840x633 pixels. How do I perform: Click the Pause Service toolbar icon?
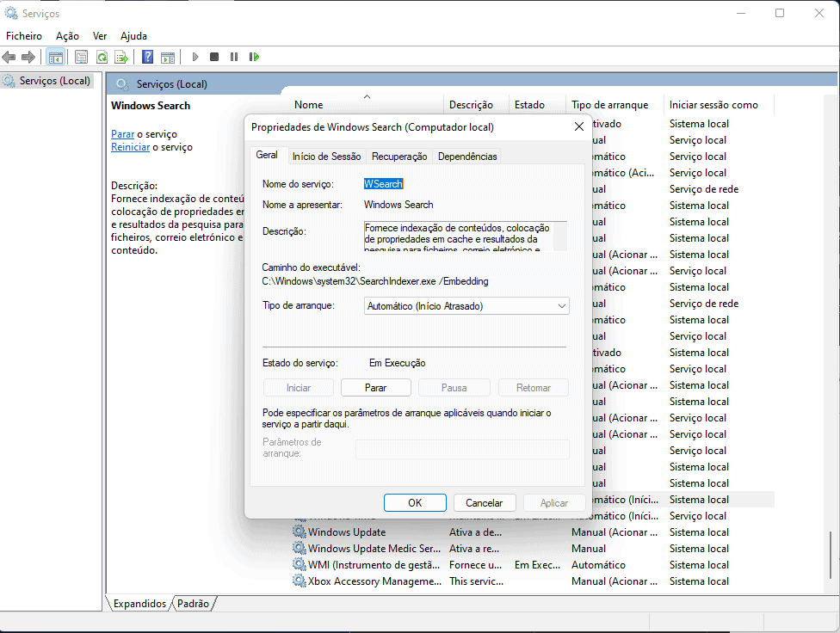click(x=234, y=57)
